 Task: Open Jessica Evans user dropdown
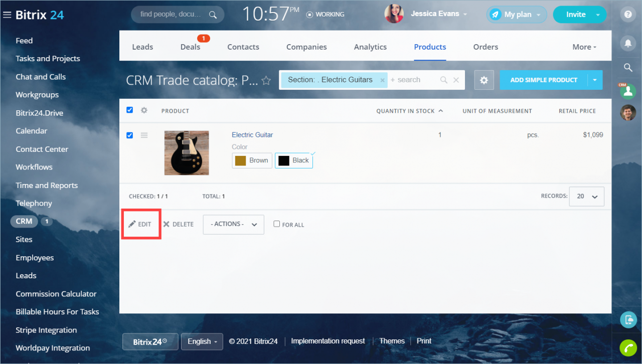[465, 15]
